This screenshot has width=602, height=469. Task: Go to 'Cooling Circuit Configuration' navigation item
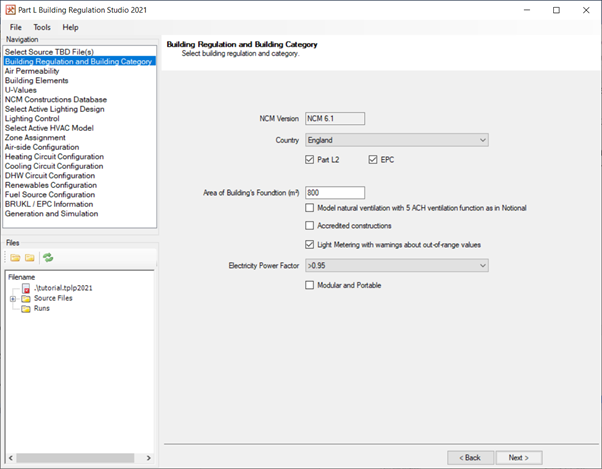coord(54,166)
